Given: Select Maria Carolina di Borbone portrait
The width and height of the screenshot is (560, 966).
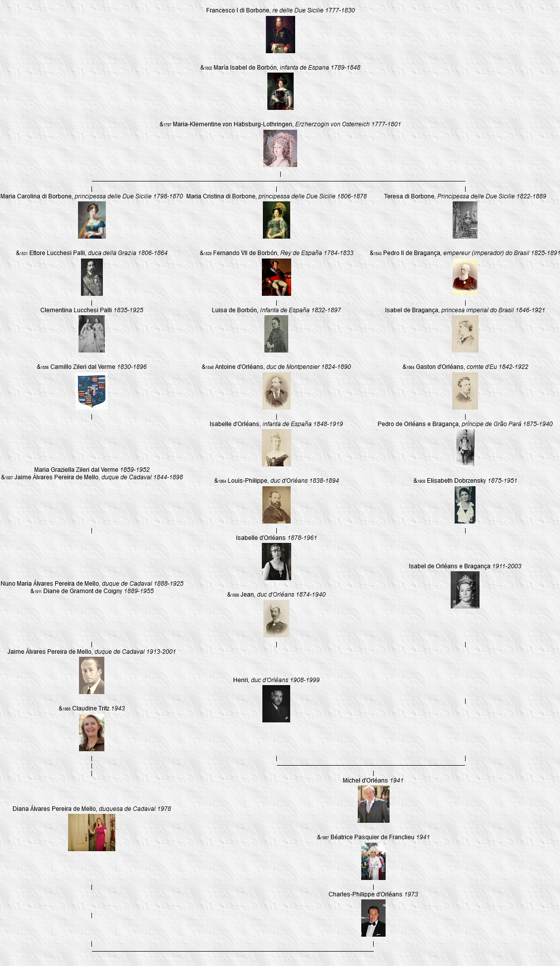Looking at the screenshot, I should [92, 220].
